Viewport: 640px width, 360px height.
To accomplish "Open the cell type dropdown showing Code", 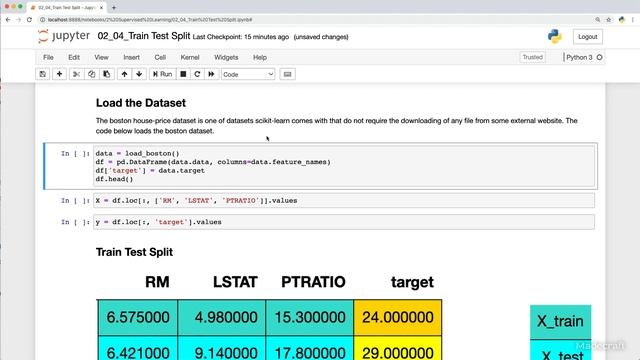I will pos(248,74).
